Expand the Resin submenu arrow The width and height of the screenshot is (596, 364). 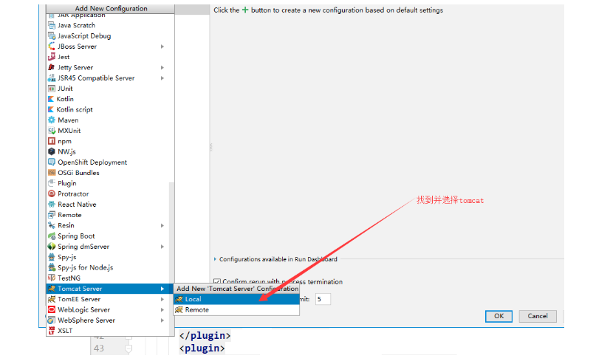tap(162, 226)
